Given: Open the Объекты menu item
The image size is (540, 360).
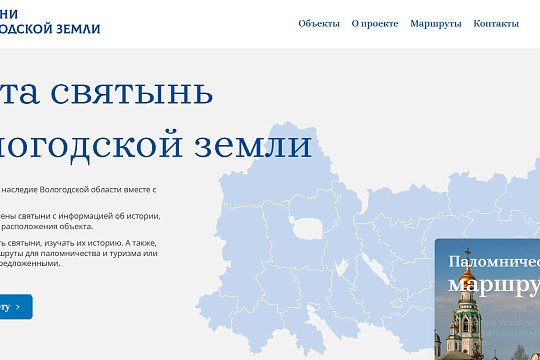Looking at the screenshot, I should 319,24.
